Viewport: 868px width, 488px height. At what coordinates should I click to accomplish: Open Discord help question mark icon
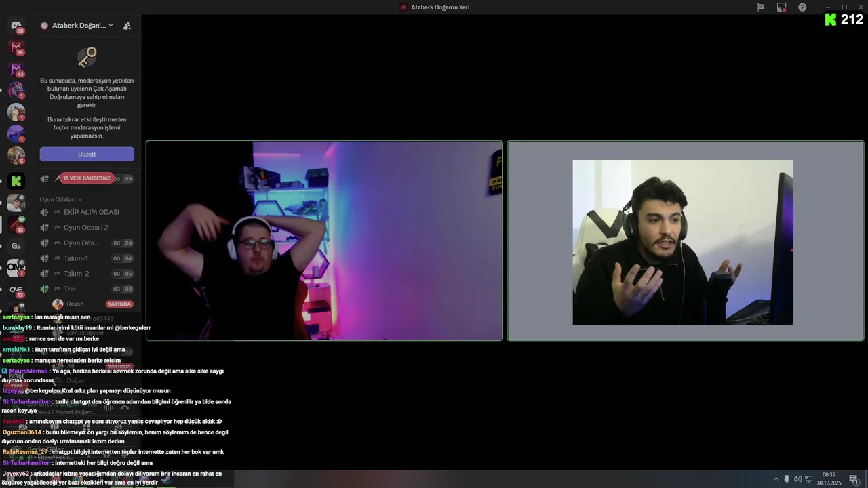coord(802,7)
